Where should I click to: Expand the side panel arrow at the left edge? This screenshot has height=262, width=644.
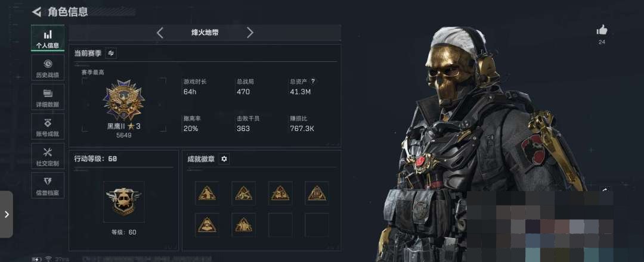click(x=6, y=214)
